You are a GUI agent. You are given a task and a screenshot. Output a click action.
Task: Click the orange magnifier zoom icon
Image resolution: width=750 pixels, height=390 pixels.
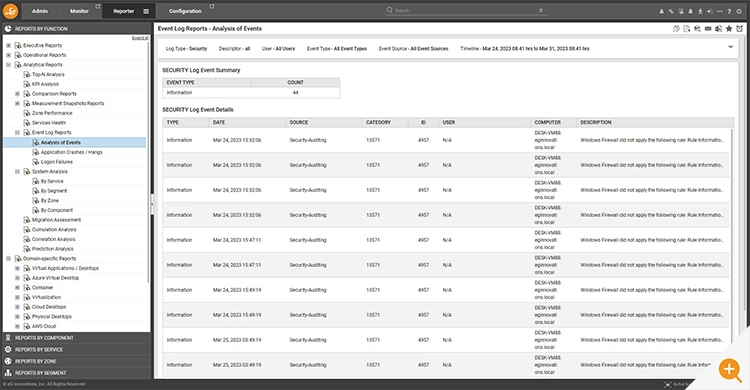(729, 369)
